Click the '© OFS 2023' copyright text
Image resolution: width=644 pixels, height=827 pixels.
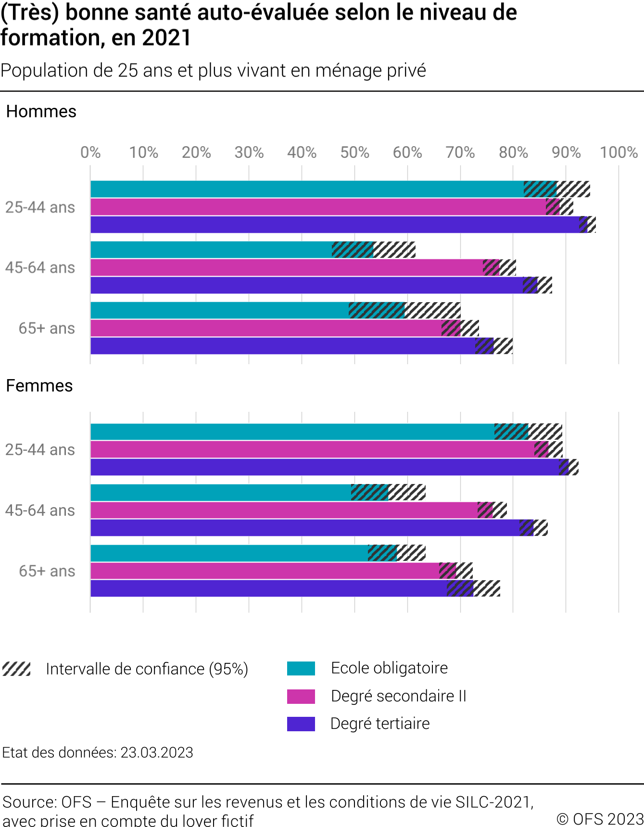[x=600, y=818]
